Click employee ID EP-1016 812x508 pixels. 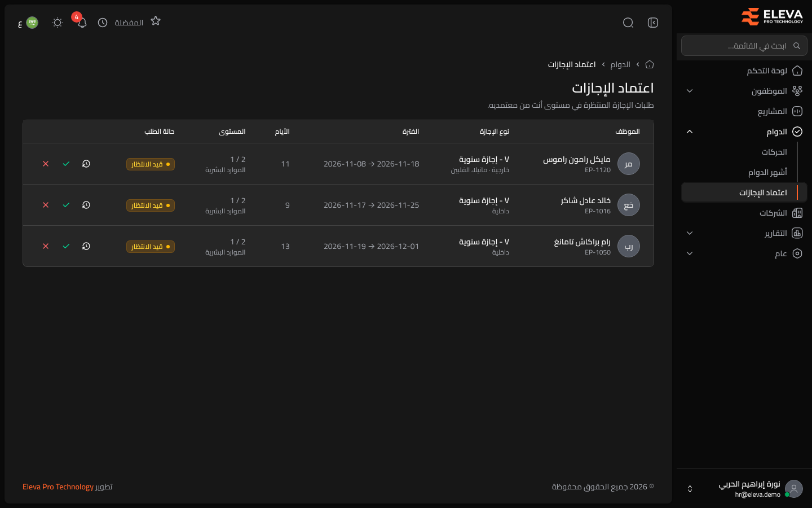[598, 211]
